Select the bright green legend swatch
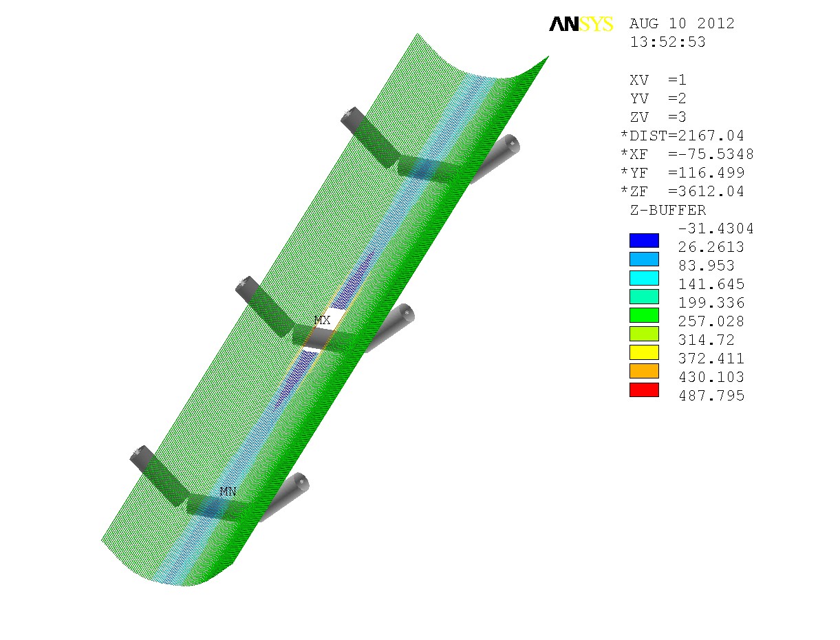Viewport: 840px width, 640px height. (644, 315)
